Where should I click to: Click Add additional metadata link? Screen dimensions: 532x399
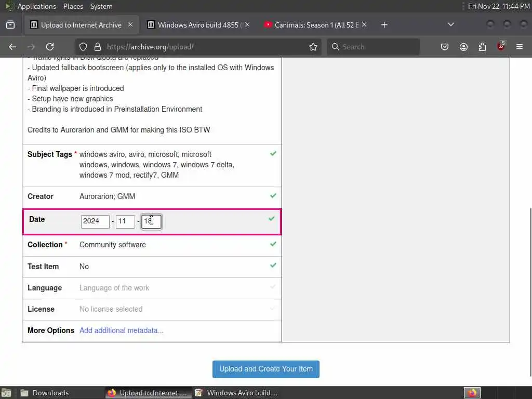tap(121, 330)
